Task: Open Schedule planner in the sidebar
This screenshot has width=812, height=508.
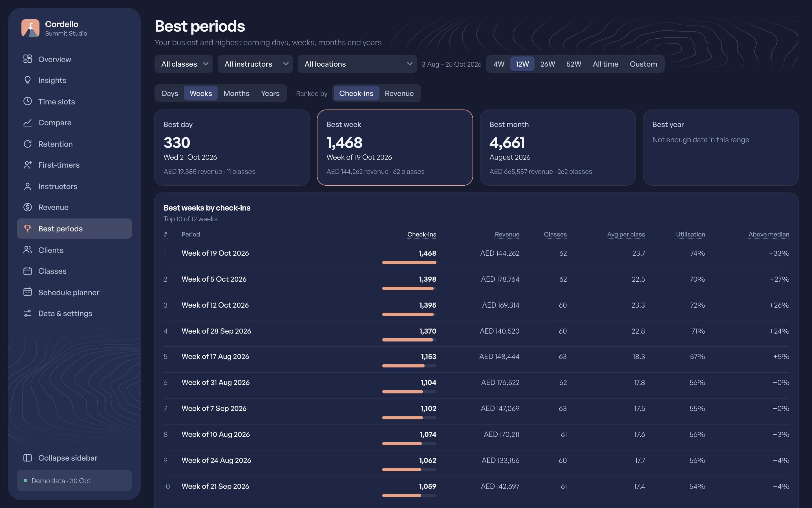Action: pyautogui.click(x=74, y=292)
